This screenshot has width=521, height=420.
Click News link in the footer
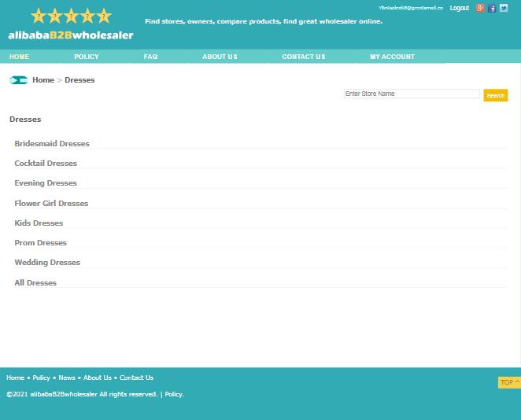click(67, 378)
